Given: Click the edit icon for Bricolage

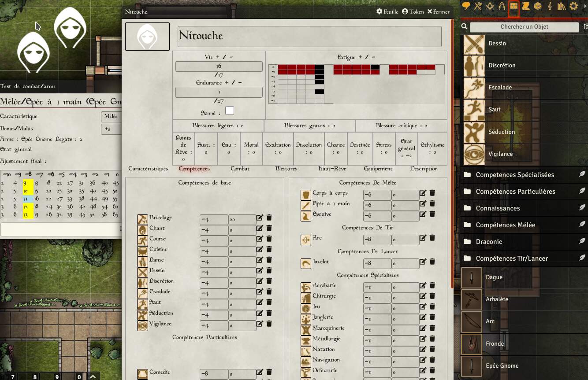Looking at the screenshot, I should pyautogui.click(x=260, y=218).
